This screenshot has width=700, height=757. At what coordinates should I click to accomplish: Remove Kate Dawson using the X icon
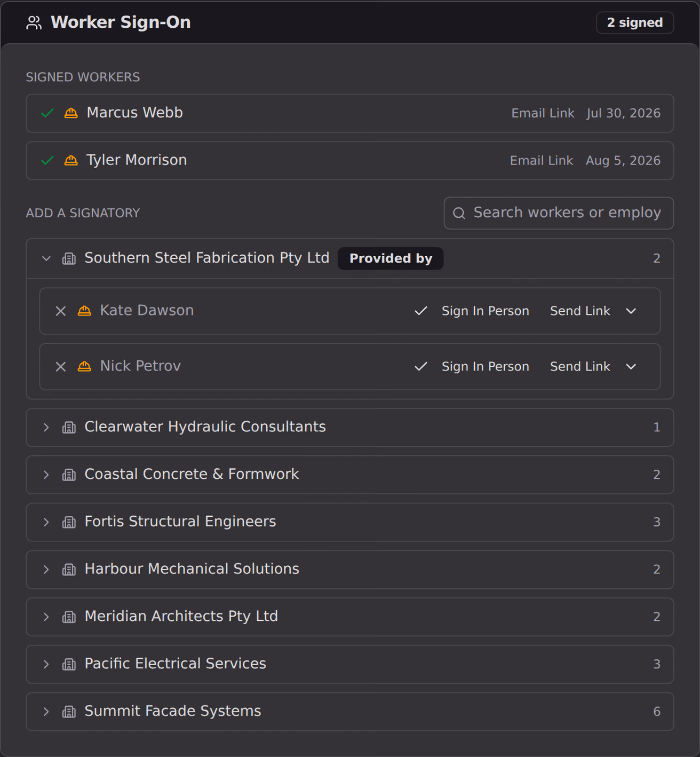[61, 311]
